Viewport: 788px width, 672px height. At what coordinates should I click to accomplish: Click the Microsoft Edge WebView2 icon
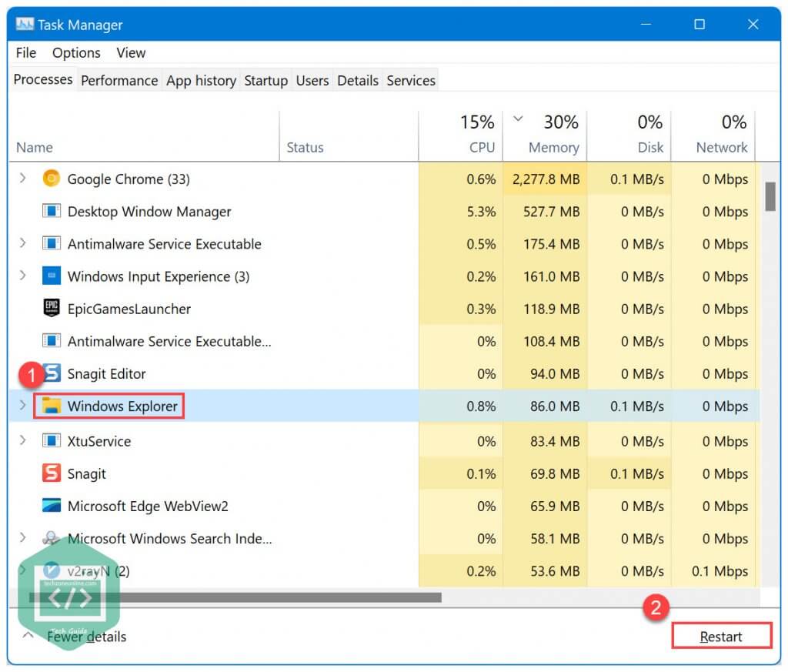point(51,506)
